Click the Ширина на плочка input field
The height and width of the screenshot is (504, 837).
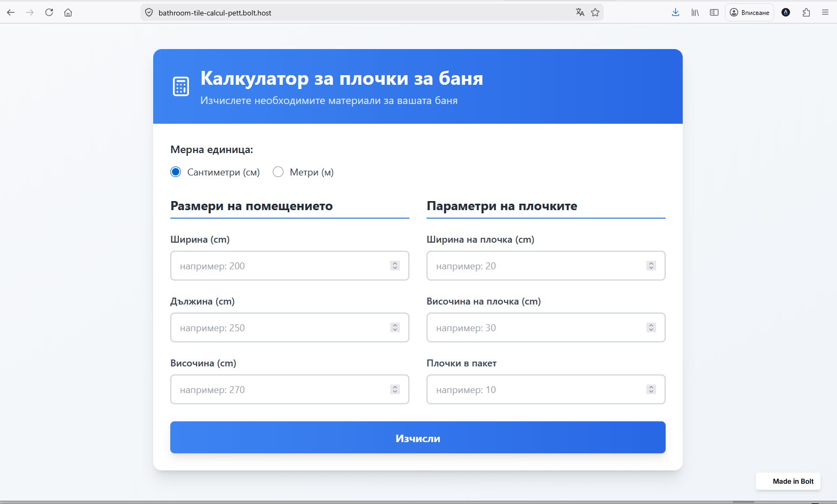point(546,266)
